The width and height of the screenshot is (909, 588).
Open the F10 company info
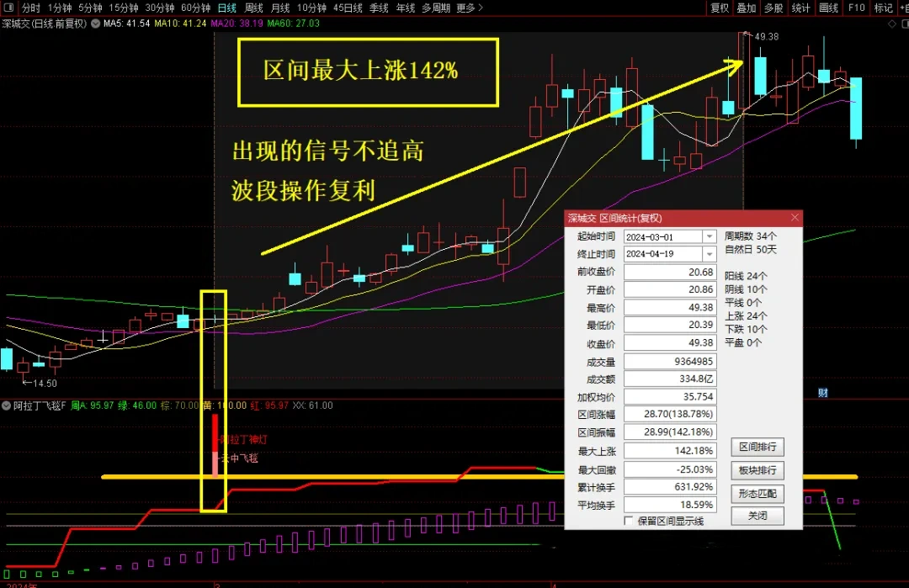click(856, 8)
